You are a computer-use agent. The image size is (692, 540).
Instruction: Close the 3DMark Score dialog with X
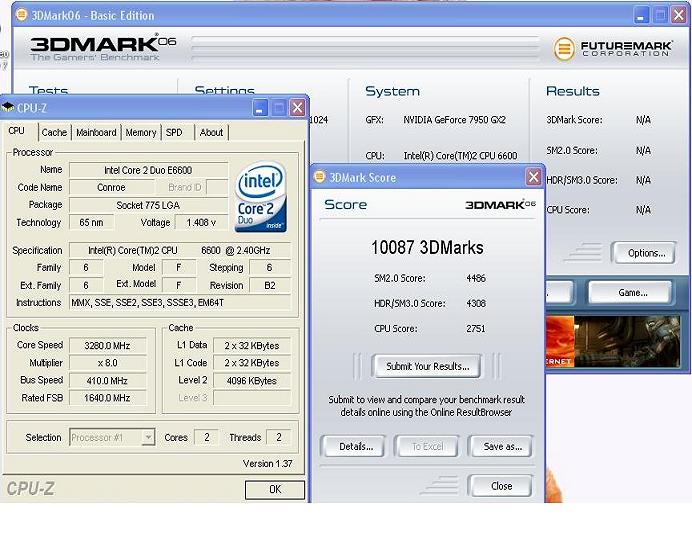click(x=533, y=177)
